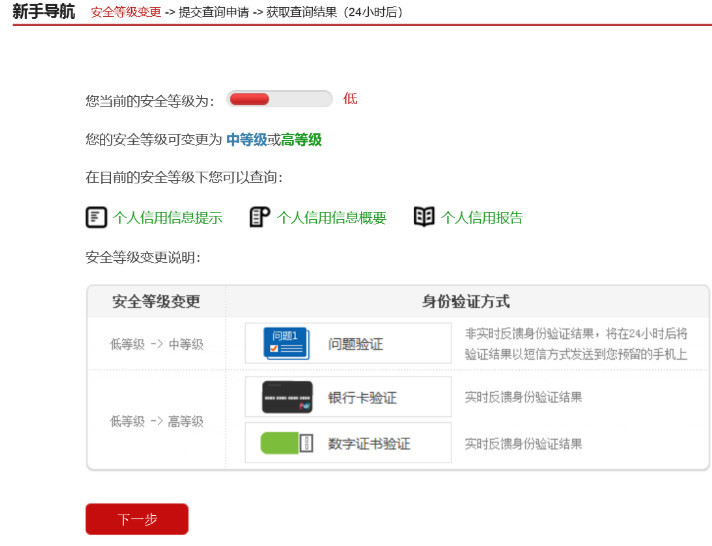Open the 个人信用报告 link
Viewport: 712px width, 546px height.
482,218
